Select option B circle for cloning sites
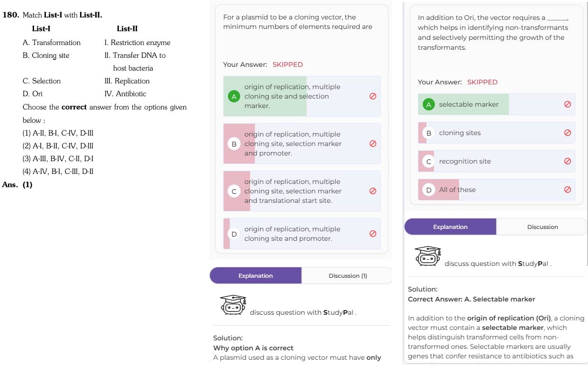This screenshot has width=588, height=365. click(x=429, y=133)
